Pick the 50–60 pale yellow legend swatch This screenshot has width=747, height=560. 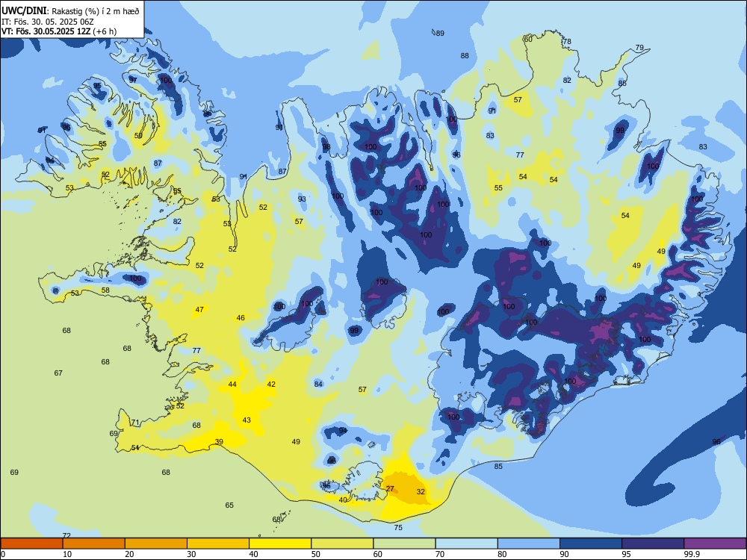342,544
